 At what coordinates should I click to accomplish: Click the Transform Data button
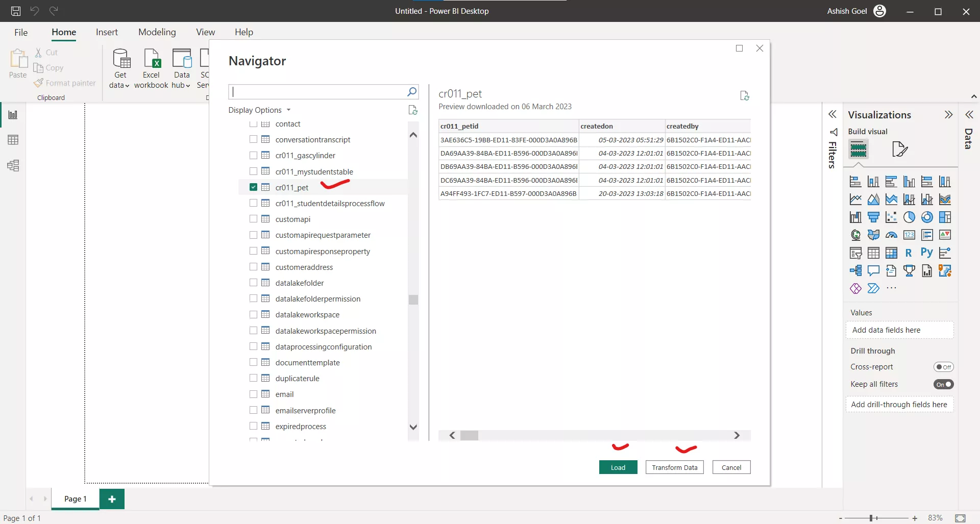point(674,467)
